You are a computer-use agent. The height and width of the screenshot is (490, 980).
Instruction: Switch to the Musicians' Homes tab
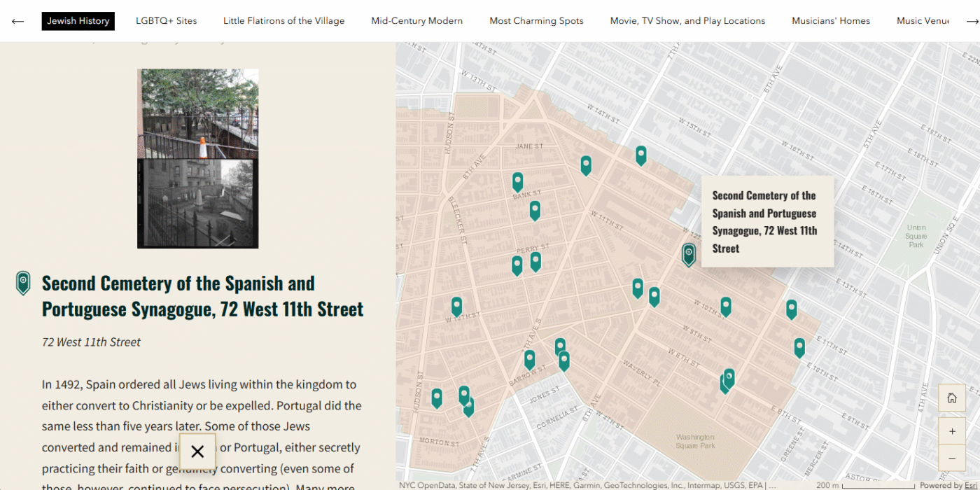[831, 21]
